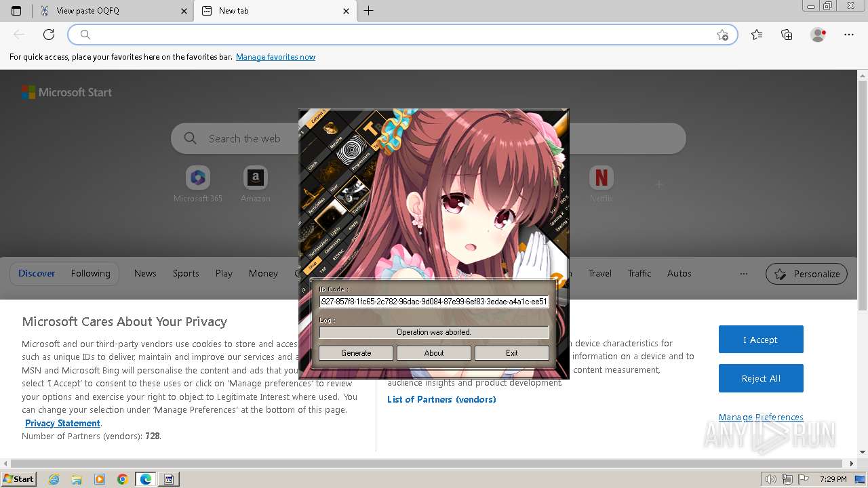This screenshot has width=868, height=488.
Task: Add a new quick link site
Action: click(658, 184)
